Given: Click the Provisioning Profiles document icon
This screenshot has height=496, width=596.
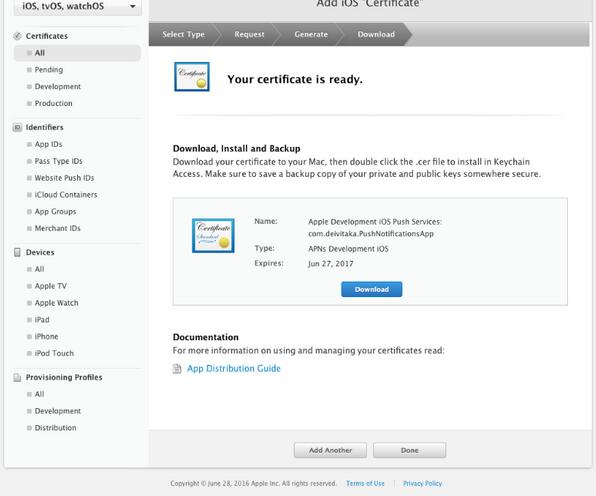Looking at the screenshot, I should [17, 377].
